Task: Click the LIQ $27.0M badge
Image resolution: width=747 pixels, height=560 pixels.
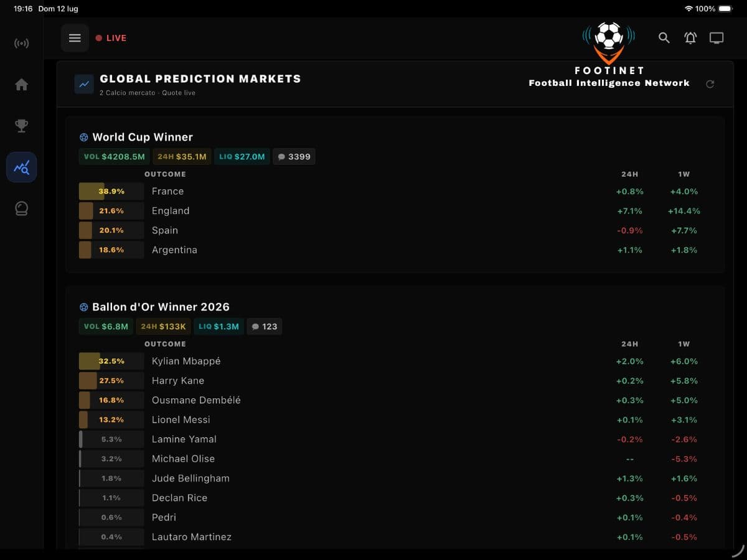Action: [242, 157]
